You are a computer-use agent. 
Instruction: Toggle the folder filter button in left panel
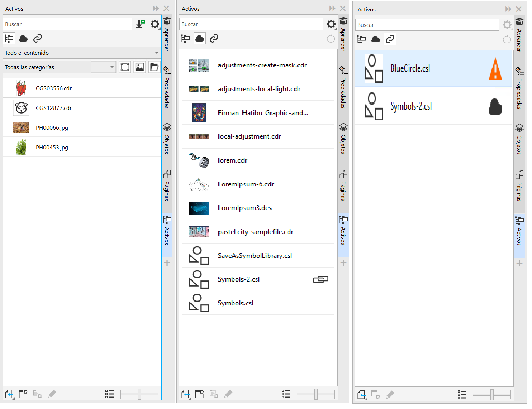coord(154,67)
